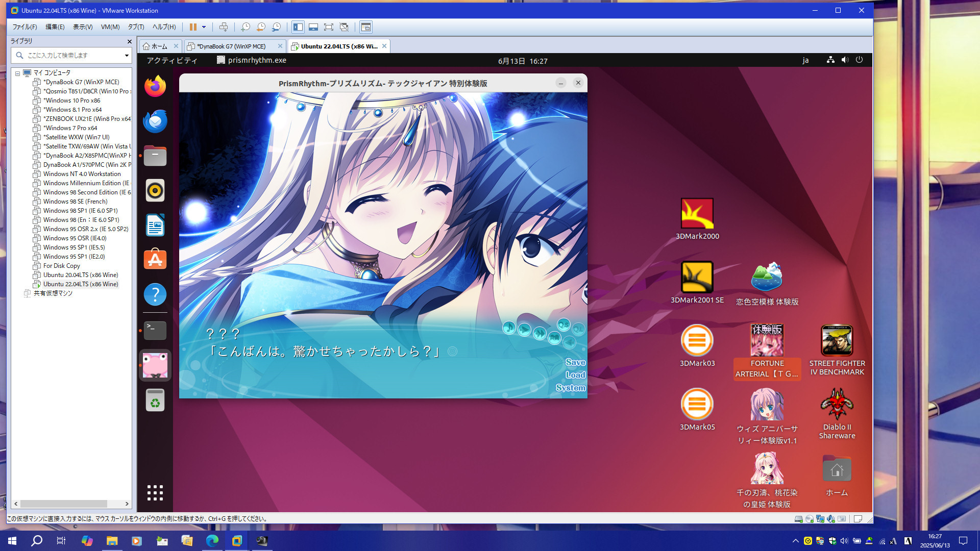Open the library search dropdown arrow
The image size is (980, 551).
click(x=127, y=55)
